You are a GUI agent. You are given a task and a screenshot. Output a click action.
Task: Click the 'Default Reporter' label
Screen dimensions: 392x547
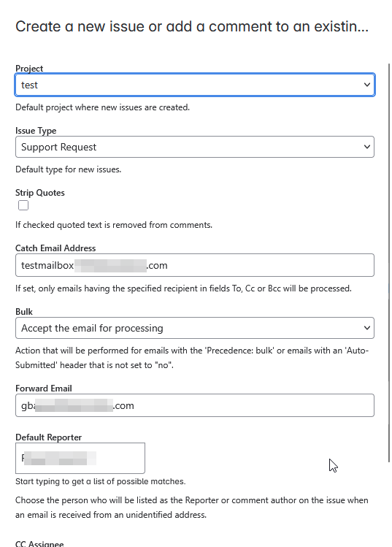click(48, 437)
